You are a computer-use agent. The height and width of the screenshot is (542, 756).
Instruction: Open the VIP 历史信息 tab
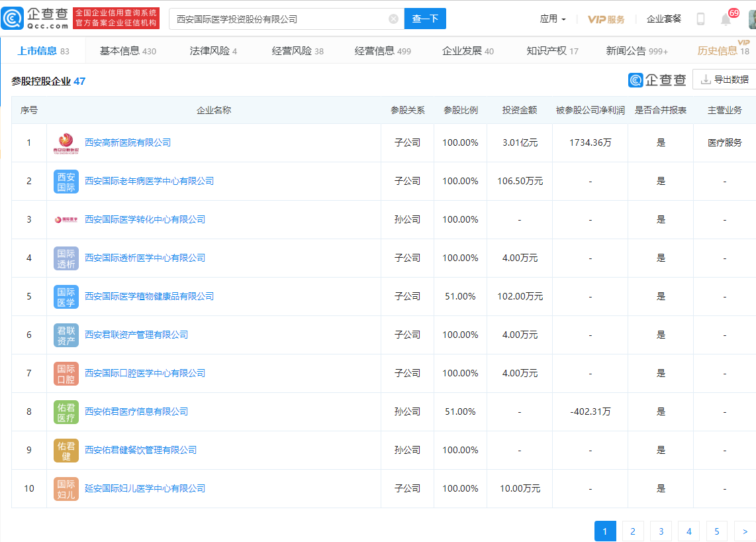coord(723,50)
